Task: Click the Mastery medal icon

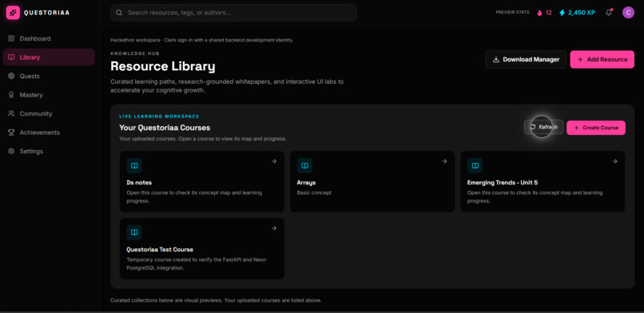Action: [11, 95]
